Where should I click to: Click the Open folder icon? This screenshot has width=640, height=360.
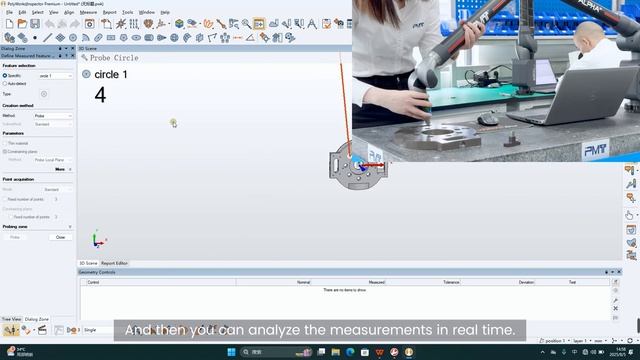coord(22,24)
